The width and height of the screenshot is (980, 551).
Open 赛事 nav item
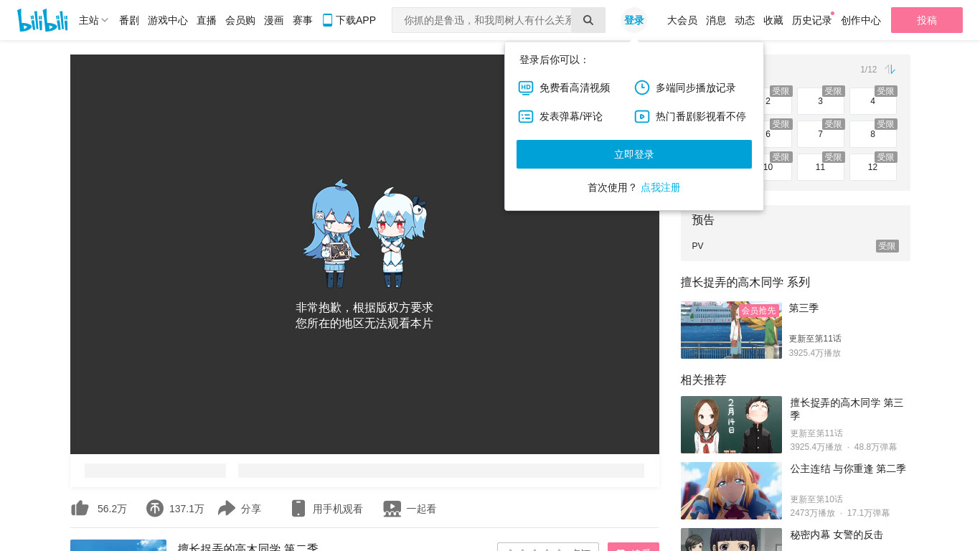[303, 20]
